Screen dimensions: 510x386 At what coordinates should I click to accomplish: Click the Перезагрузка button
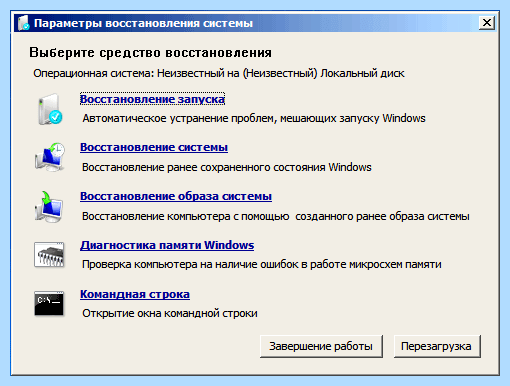437,346
